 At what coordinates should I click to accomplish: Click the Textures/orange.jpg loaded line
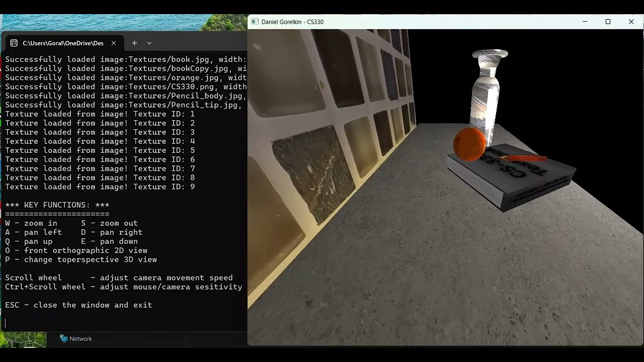[x=126, y=77]
